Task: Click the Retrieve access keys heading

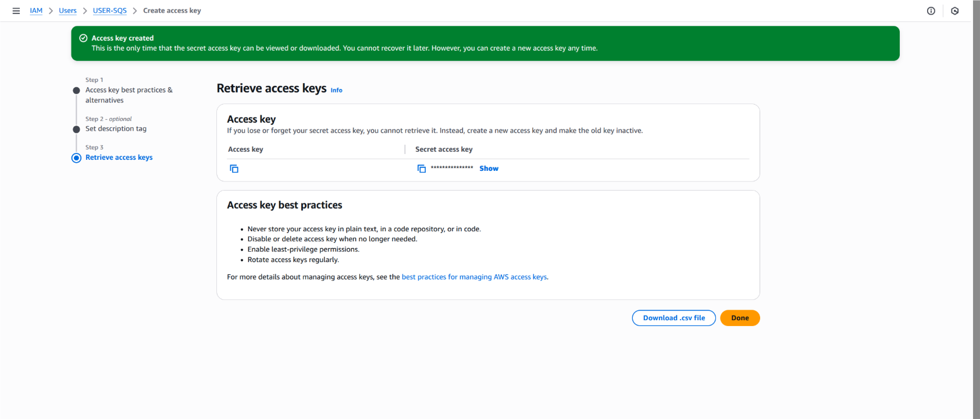Action: [x=272, y=88]
